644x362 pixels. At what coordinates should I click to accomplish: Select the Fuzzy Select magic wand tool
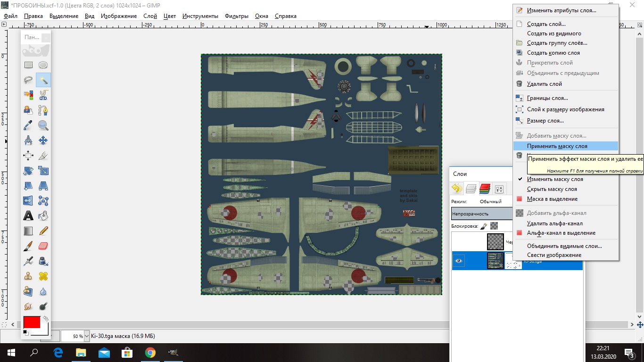click(43, 80)
